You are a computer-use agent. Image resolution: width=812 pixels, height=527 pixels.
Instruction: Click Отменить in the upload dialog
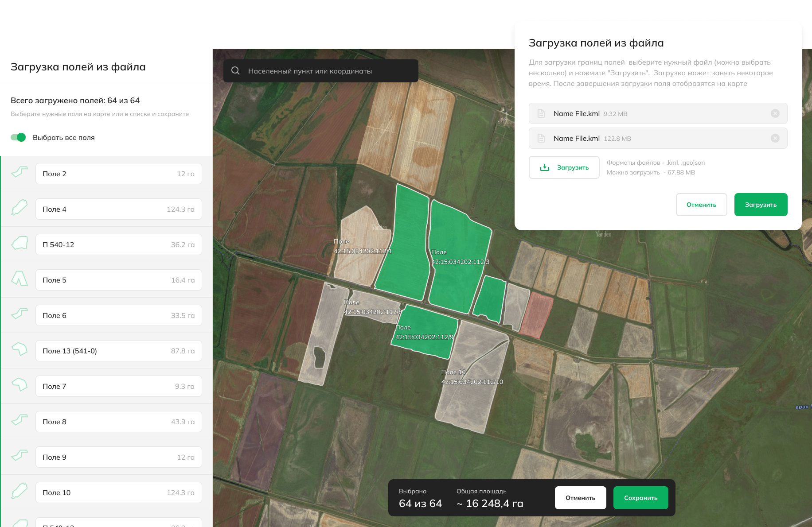coord(702,205)
